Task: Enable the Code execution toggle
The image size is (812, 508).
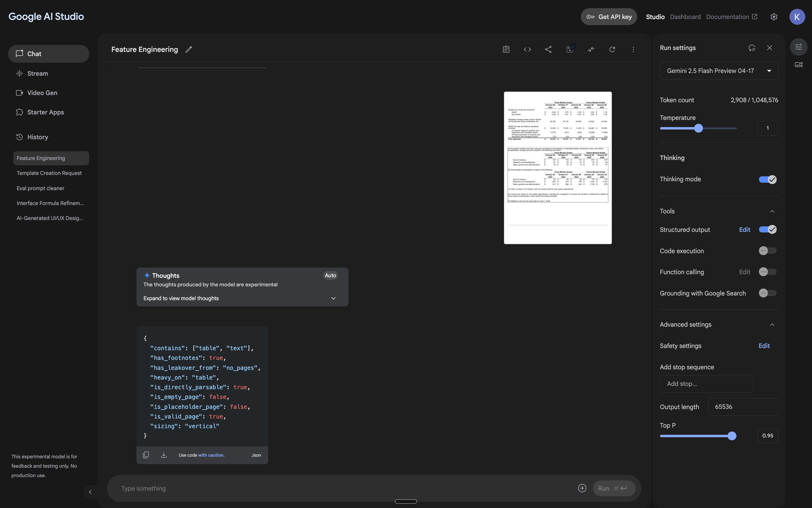Action: [768, 251]
